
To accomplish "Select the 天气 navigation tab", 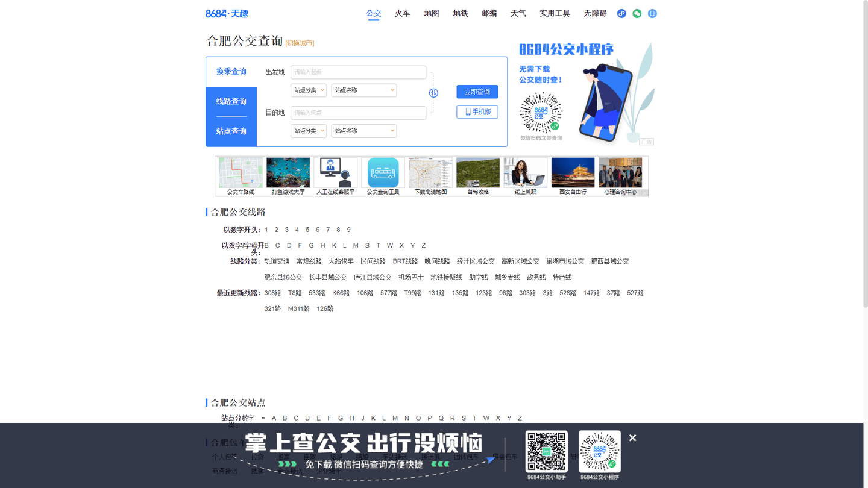I will (518, 13).
